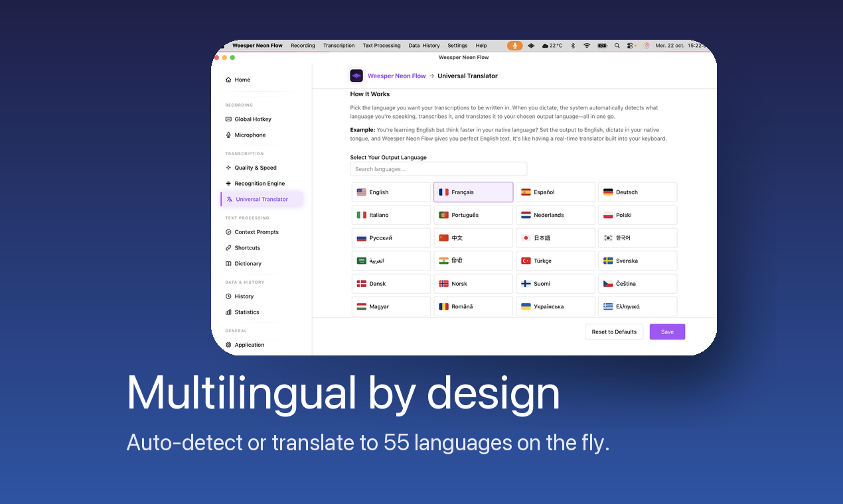Click Reset to Defaults button
Screen dimensions: 843x504
tap(614, 332)
